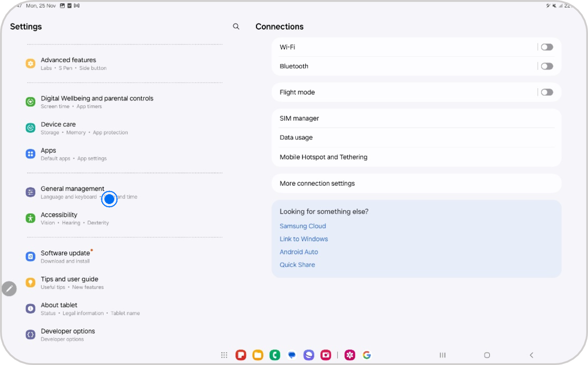Toggle the Wi-Fi switch

point(547,47)
